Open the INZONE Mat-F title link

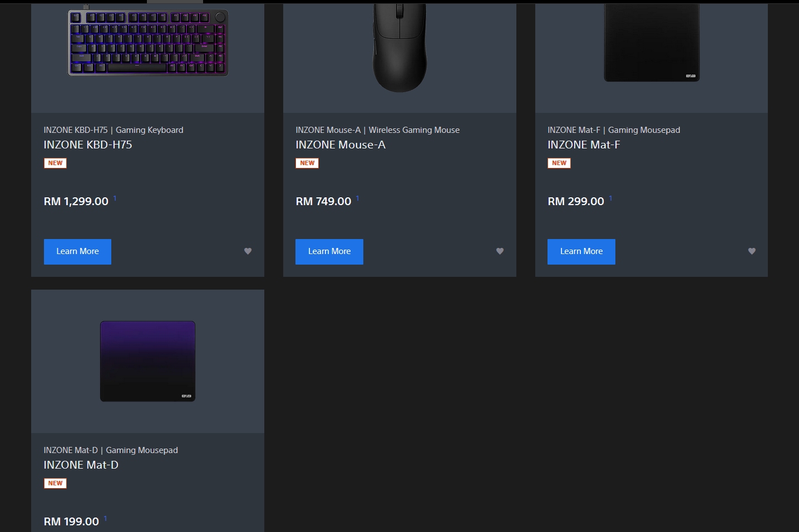pos(584,145)
